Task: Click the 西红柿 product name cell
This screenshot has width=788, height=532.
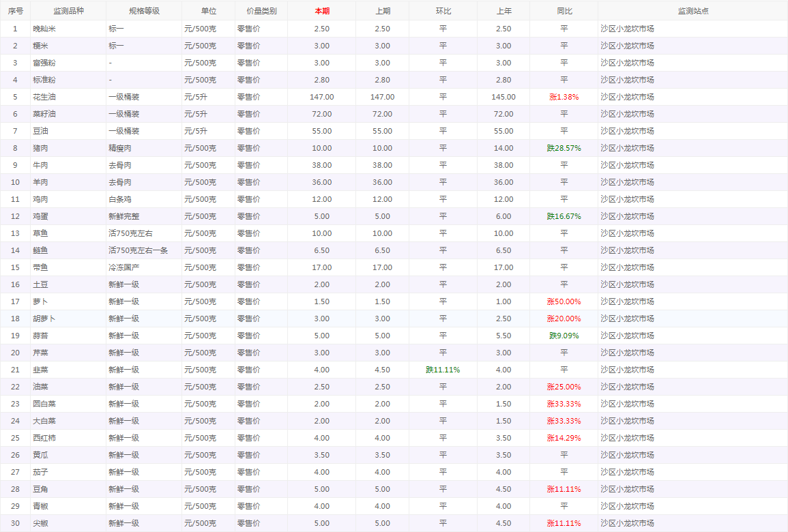Action: pos(44,438)
